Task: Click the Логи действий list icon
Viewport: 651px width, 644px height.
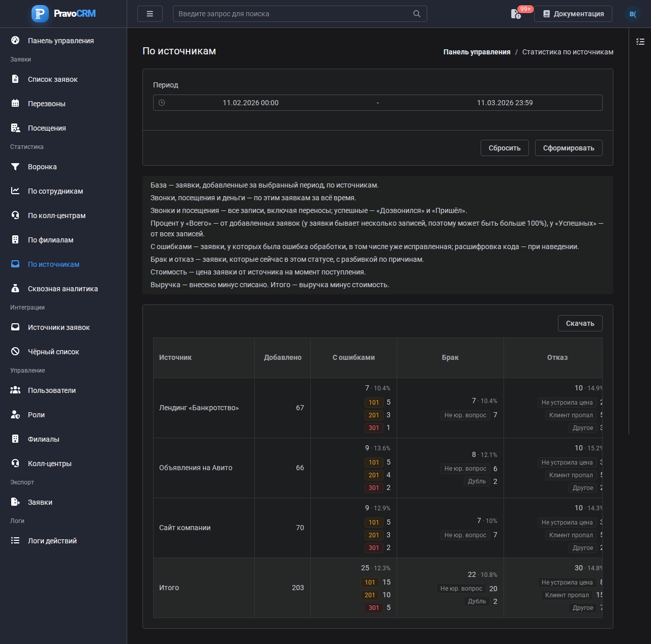Action: pyautogui.click(x=15, y=541)
